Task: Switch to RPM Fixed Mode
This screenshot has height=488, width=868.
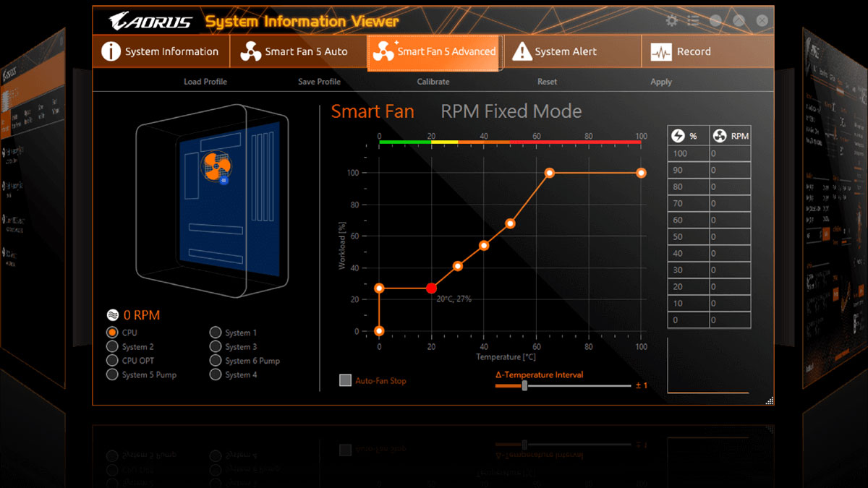Action: pos(511,111)
